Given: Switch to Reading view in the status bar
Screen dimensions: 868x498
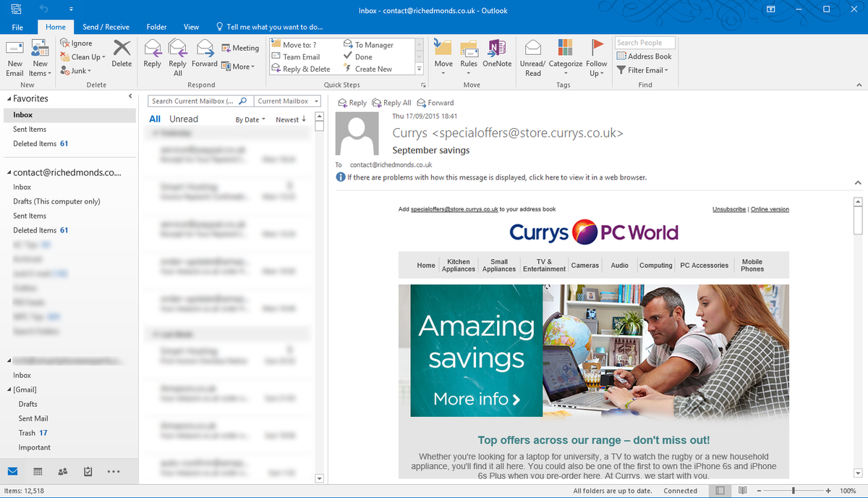Looking at the screenshot, I should tap(742, 490).
